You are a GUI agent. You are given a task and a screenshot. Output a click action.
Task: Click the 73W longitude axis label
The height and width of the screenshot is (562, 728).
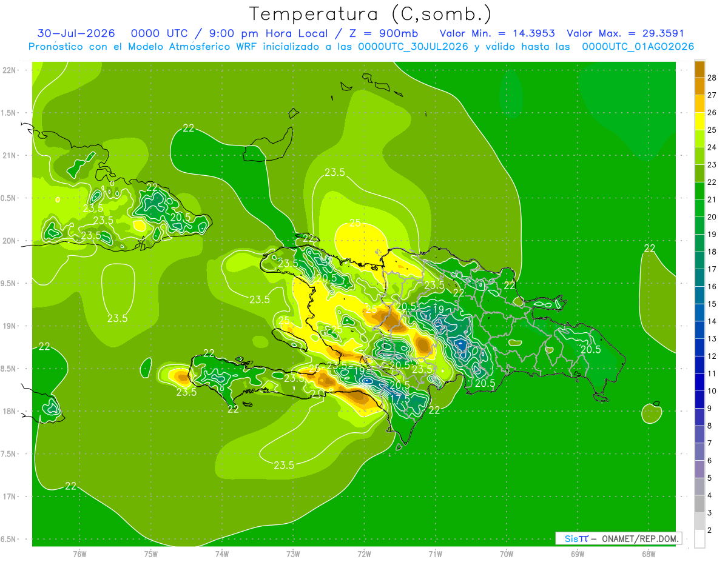tap(293, 554)
